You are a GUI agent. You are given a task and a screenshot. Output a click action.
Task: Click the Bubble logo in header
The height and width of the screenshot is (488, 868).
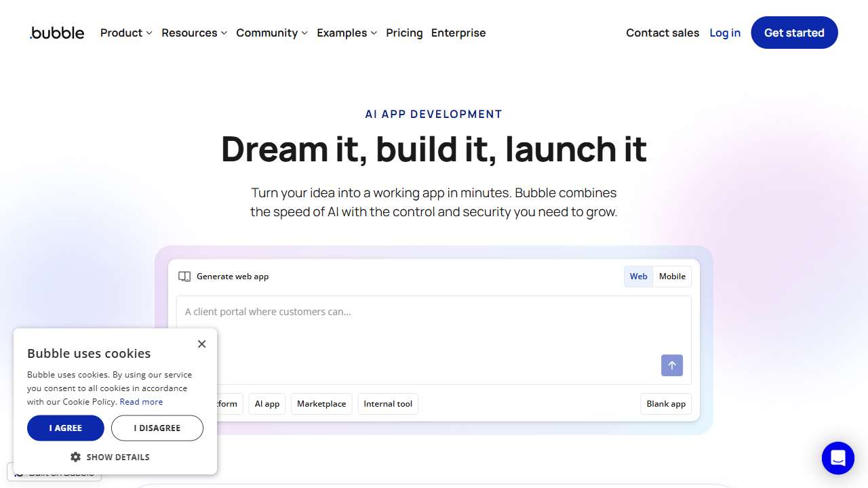click(58, 33)
